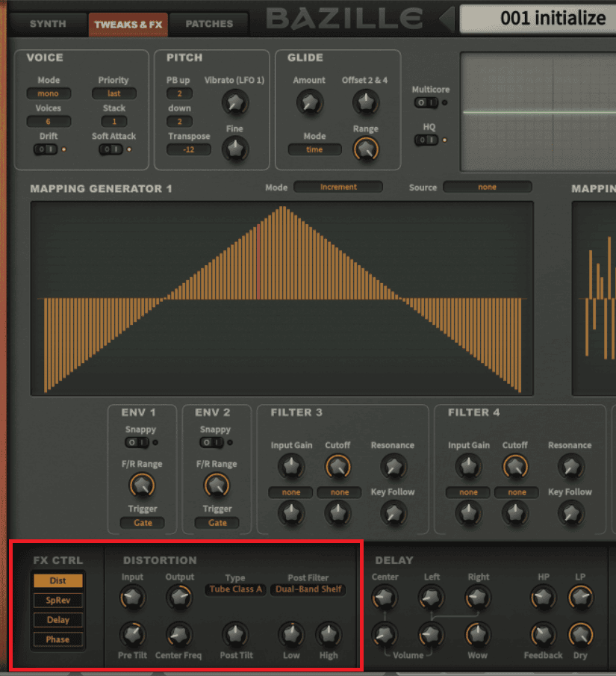The width and height of the screenshot is (616, 676).
Task: Switch to the SYNTH tab
Action: (46, 24)
